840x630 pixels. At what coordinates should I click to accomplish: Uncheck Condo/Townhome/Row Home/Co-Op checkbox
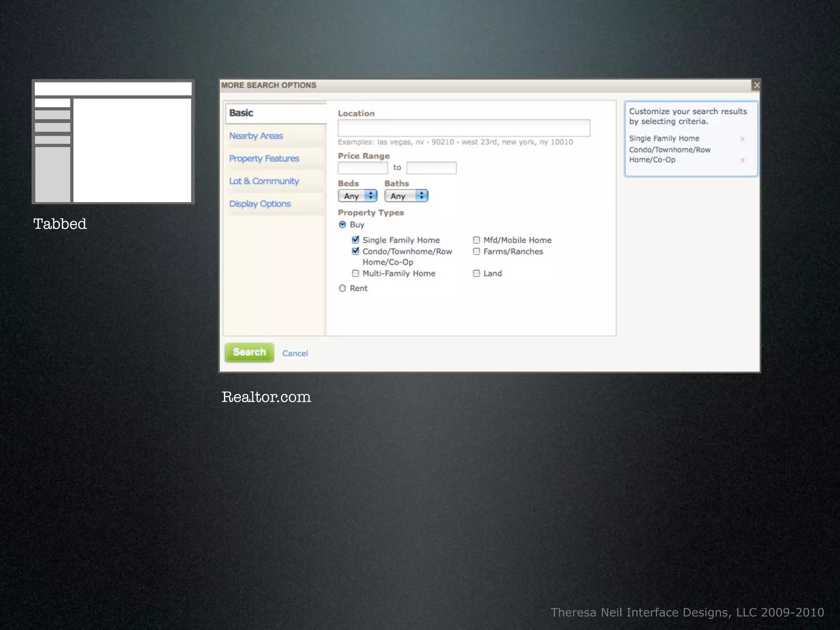click(356, 251)
